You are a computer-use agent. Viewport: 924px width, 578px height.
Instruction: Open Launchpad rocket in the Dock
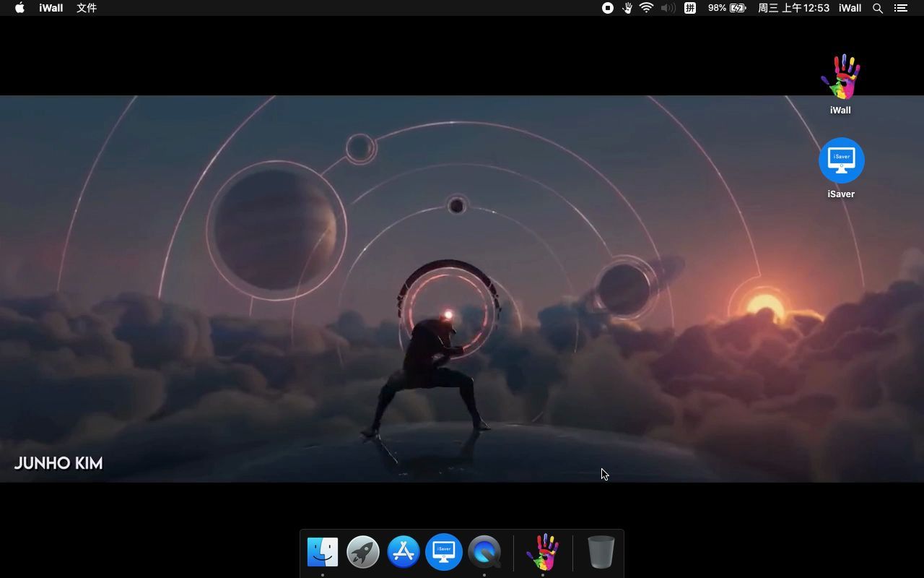(363, 552)
